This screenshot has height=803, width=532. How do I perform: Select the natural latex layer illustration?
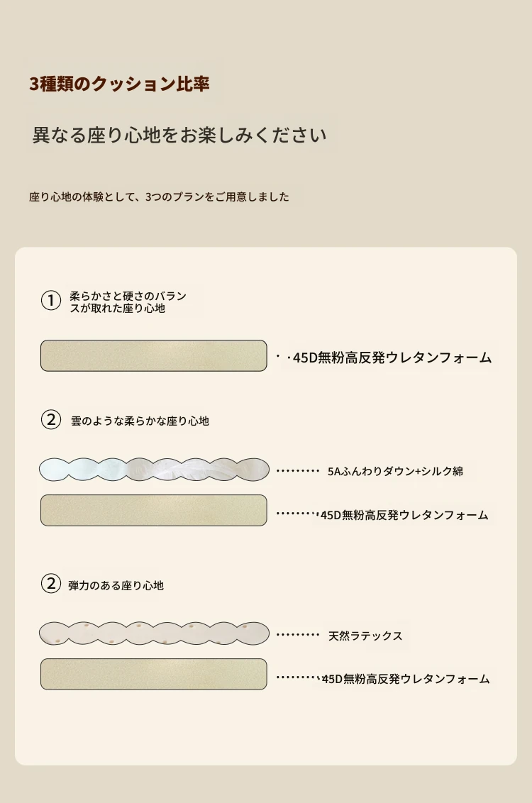154,633
